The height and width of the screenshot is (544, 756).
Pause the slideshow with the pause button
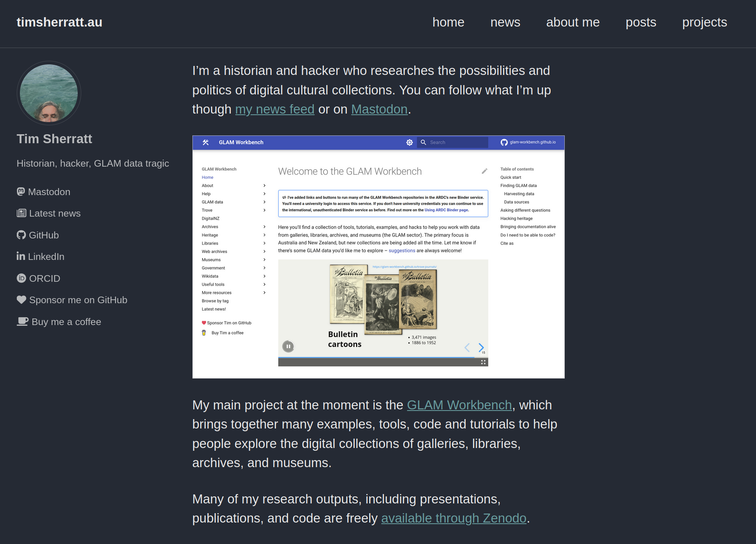(288, 346)
